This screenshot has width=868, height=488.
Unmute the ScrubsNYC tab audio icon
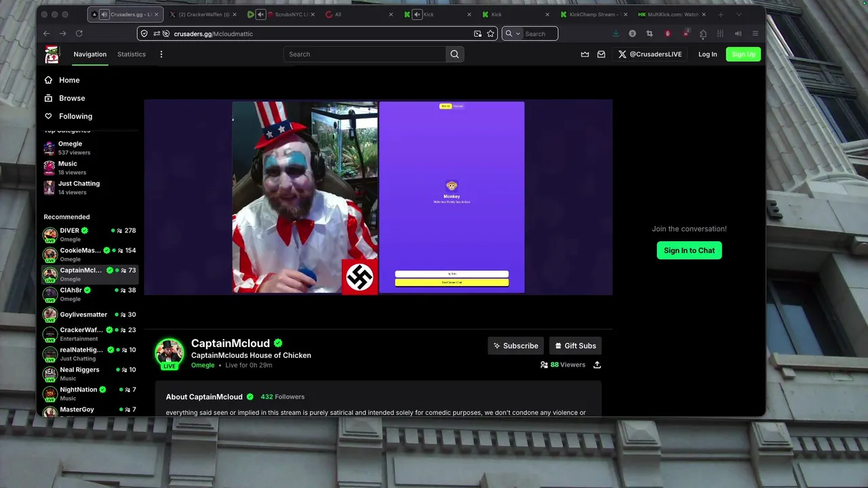260,14
